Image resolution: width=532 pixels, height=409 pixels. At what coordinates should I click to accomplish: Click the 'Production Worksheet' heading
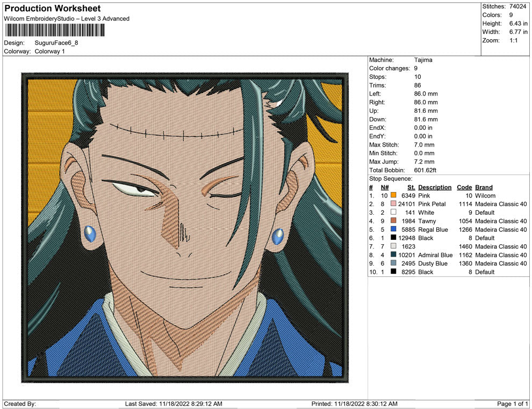[x=53, y=9]
